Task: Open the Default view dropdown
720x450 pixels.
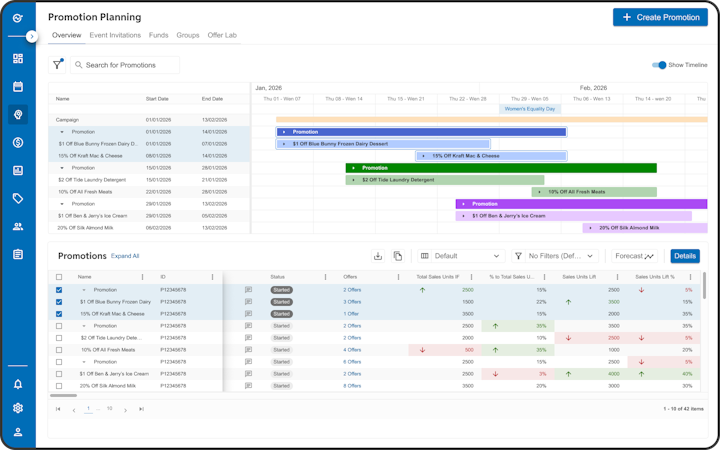Action: click(461, 256)
